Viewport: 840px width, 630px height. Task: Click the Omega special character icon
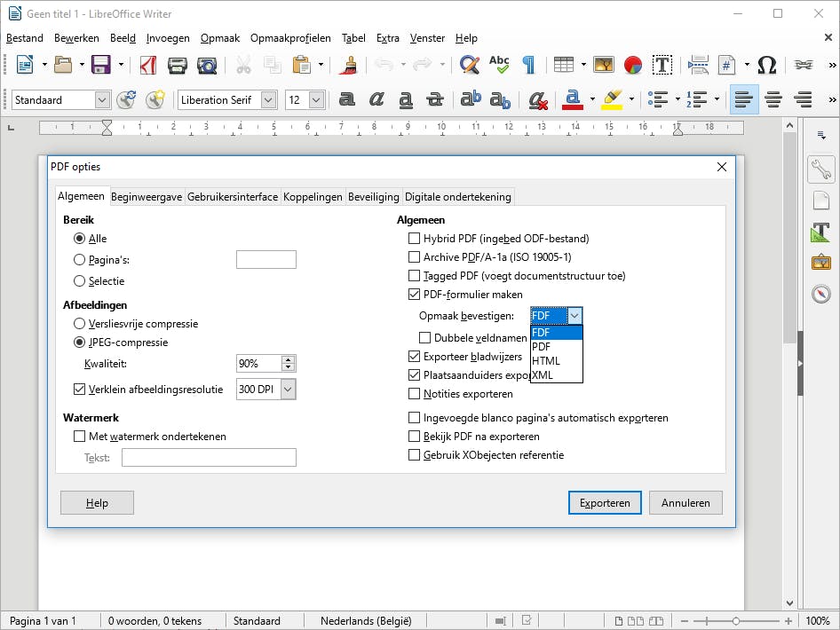766,65
